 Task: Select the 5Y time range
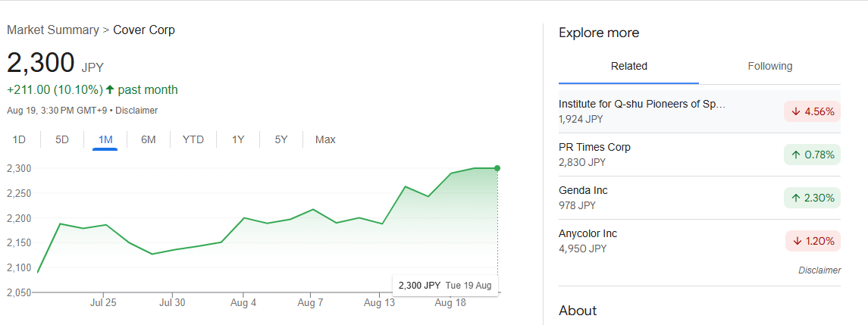click(x=281, y=139)
